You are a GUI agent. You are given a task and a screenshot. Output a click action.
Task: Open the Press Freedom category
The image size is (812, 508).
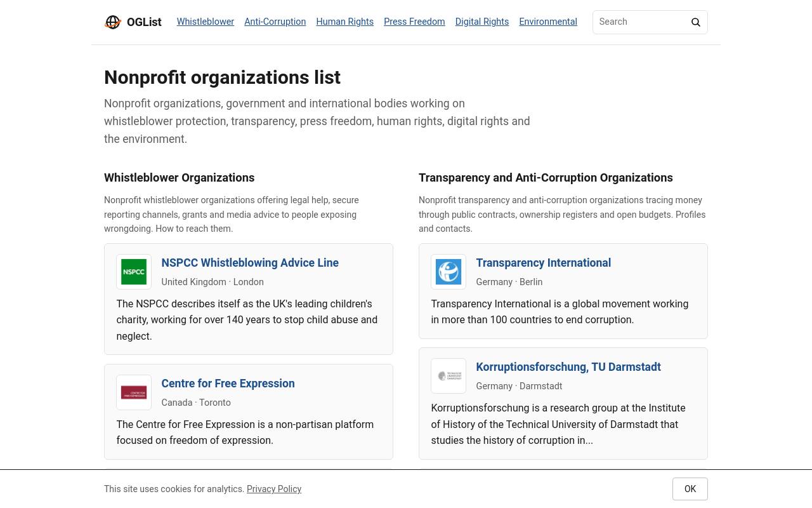point(414,22)
